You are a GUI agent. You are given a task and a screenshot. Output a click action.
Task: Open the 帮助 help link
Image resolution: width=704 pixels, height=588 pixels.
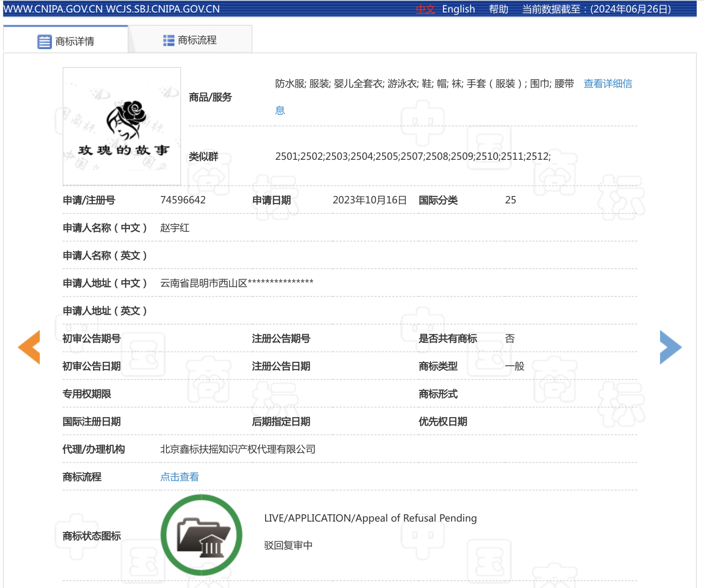498,9
